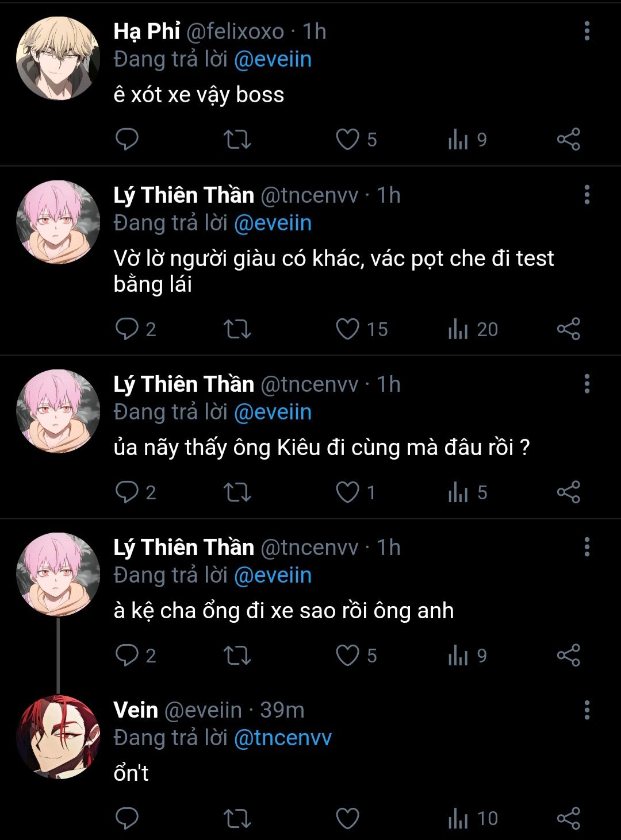
Task: Share Vein's "ổn't" reply
Action: point(568,818)
